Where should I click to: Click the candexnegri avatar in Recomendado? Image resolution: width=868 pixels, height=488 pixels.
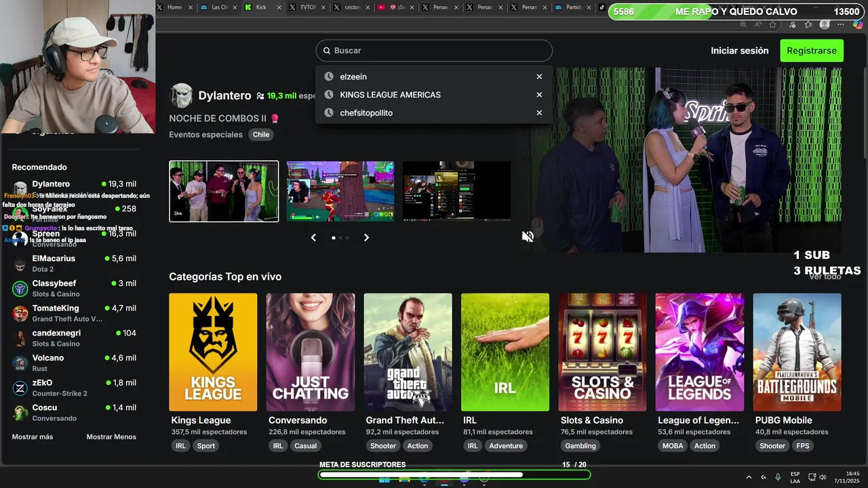pos(20,338)
